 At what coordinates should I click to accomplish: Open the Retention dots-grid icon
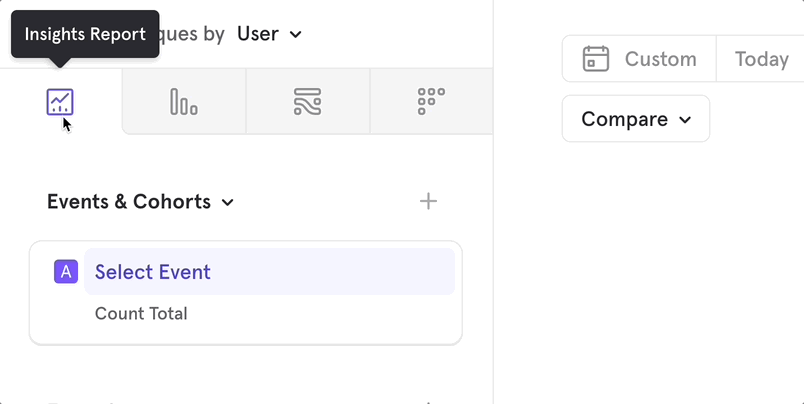(431, 102)
